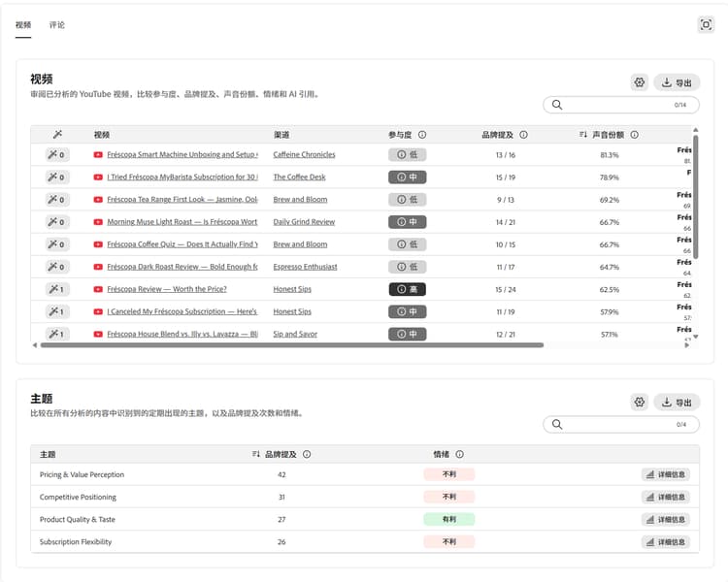
Task: Click 高 engagement badge for Fréscopa Review row
Action: pos(407,289)
